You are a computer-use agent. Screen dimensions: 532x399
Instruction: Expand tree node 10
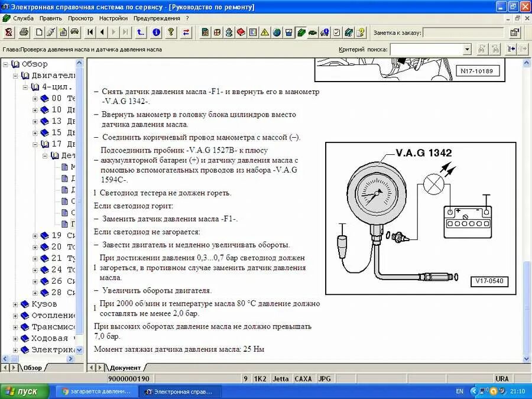35,110
